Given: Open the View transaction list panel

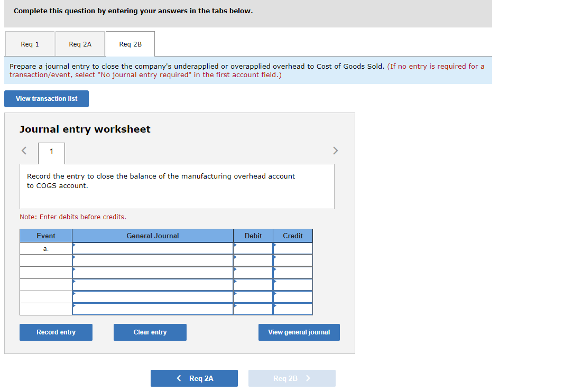Looking at the screenshot, I should (46, 98).
